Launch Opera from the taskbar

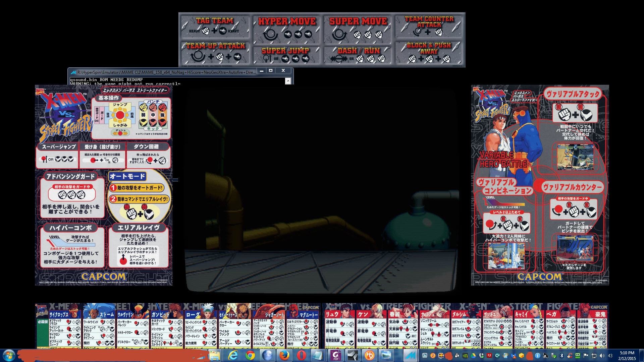coord(302,355)
